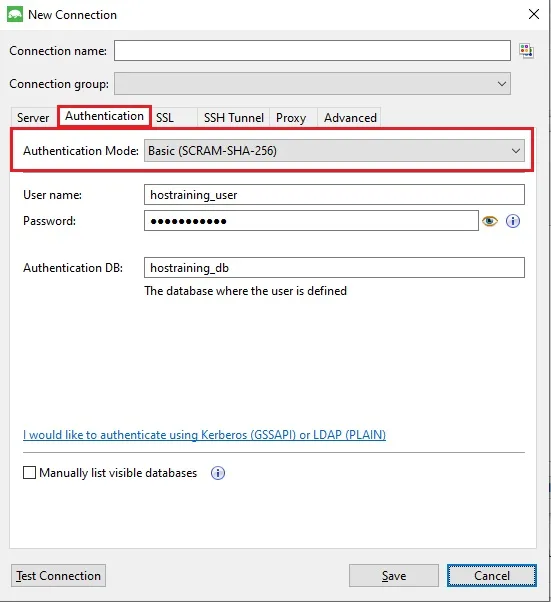Image resolution: width=551 pixels, height=602 pixels.
Task: Click the password info icon
Action: pos(513,221)
